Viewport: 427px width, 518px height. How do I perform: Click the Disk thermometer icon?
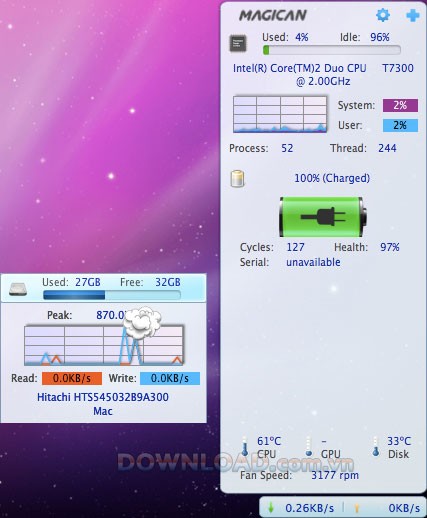tap(376, 447)
